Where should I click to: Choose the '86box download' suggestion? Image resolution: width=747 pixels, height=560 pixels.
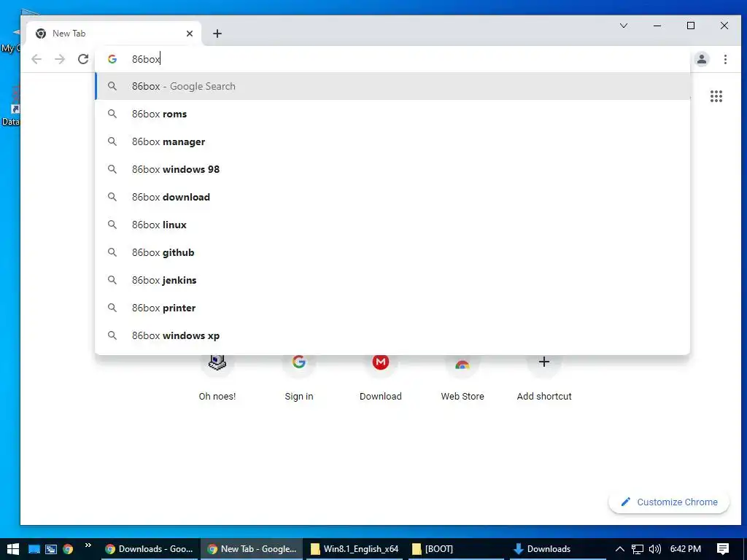(392, 197)
